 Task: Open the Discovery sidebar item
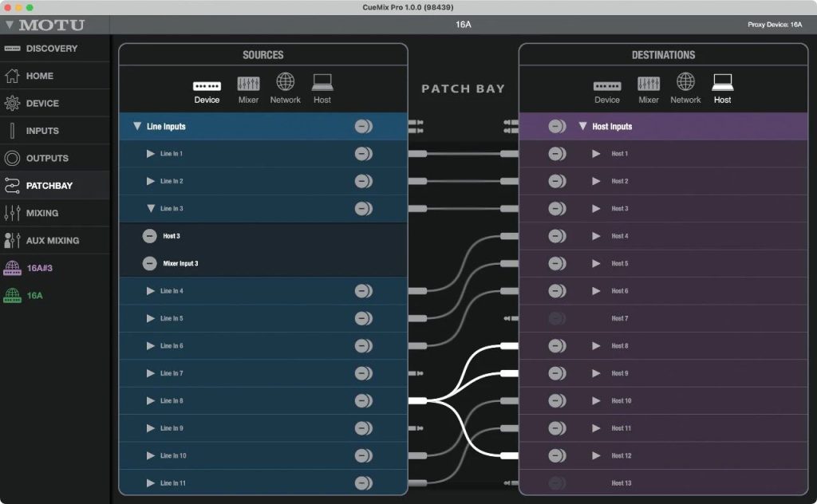point(51,49)
